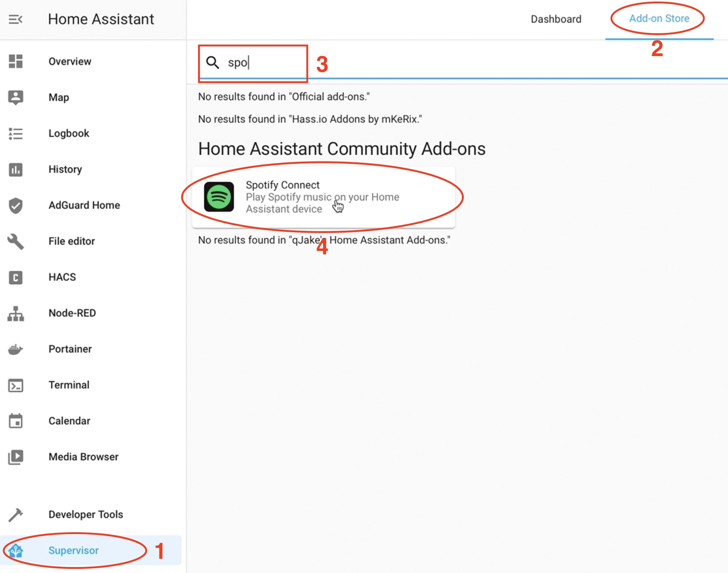
Task: Open the History page
Action: pyautogui.click(x=91, y=169)
